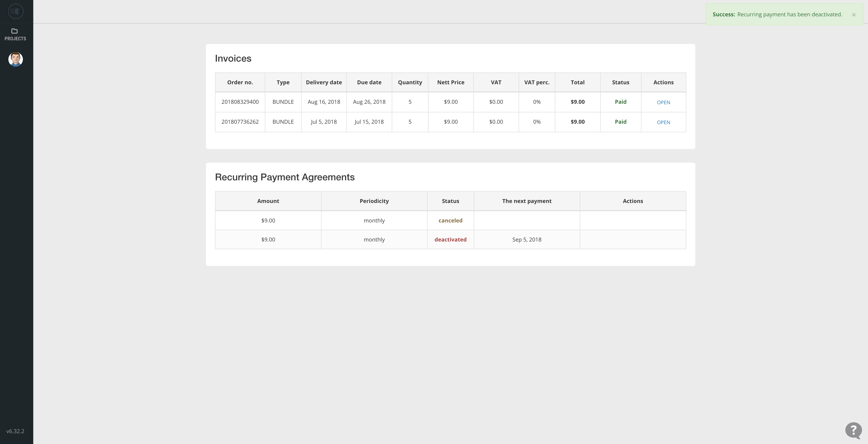This screenshot has width=868, height=444.
Task: Click next payment Sep 5, 2018
Action: [527, 239]
